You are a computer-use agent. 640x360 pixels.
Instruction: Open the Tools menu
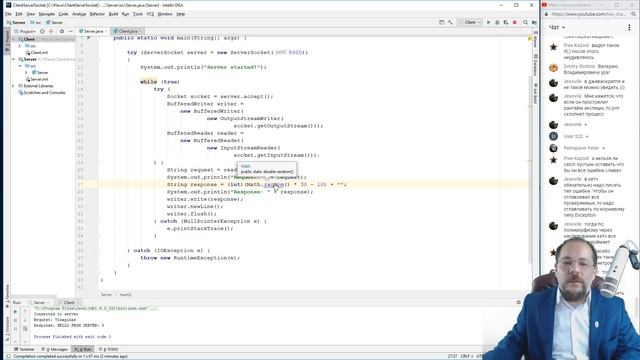point(138,14)
